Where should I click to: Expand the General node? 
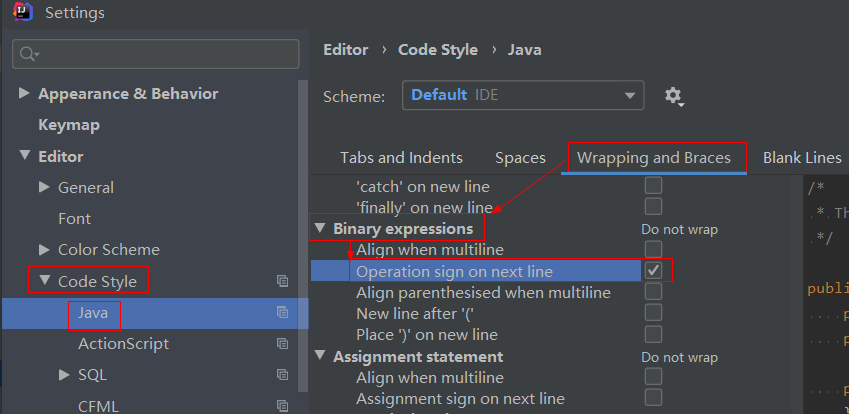(44, 187)
